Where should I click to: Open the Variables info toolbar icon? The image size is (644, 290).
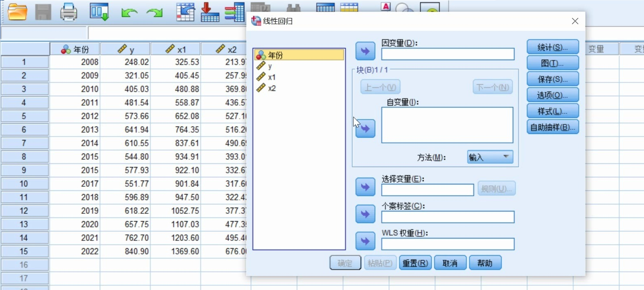point(235,11)
